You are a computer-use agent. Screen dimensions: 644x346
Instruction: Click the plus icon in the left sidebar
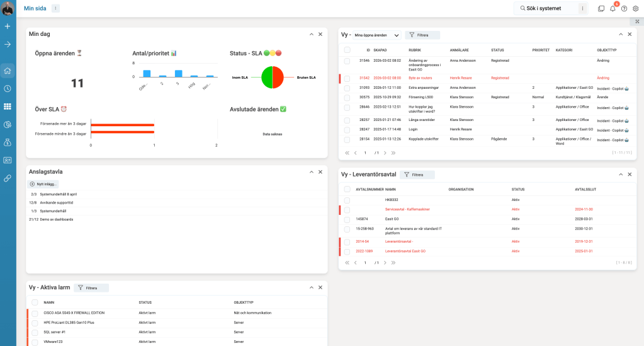point(8,26)
